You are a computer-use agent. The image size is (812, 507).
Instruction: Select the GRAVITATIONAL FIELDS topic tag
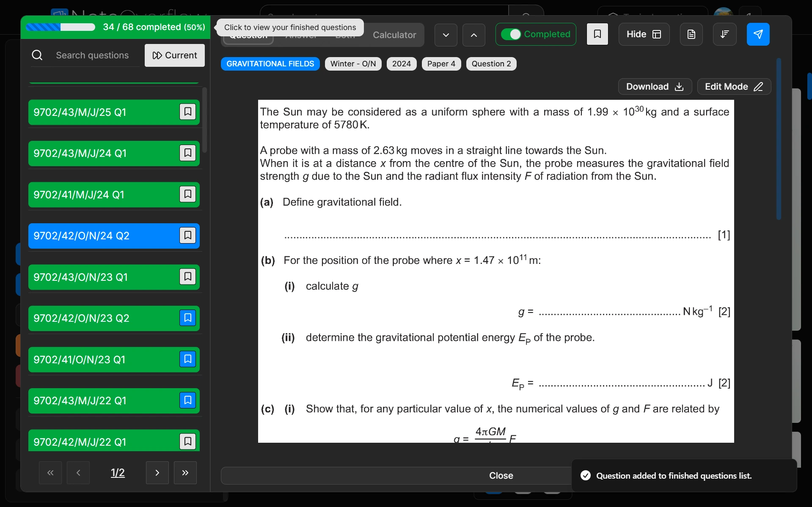(x=270, y=64)
